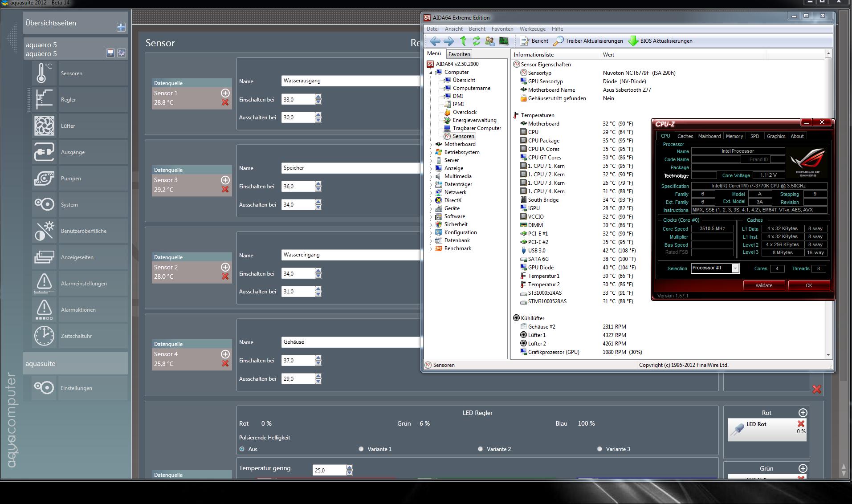Select the Aus pulsing brightness option
852x504 pixels.
242,449
